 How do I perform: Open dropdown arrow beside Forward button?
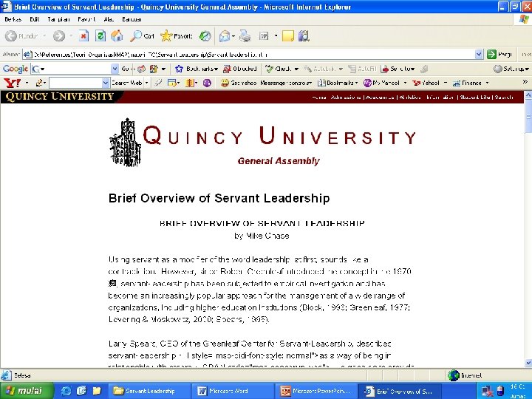point(71,36)
